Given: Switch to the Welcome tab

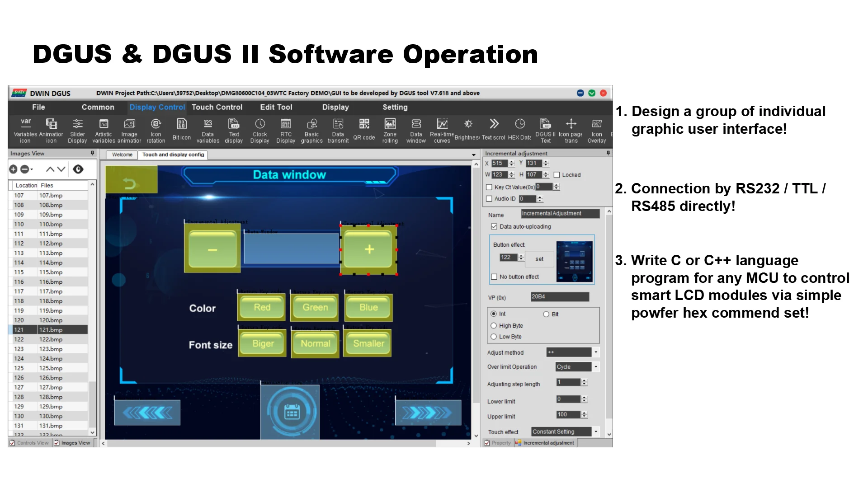Looking at the screenshot, I should pyautogui.click(x=122, y=155).
